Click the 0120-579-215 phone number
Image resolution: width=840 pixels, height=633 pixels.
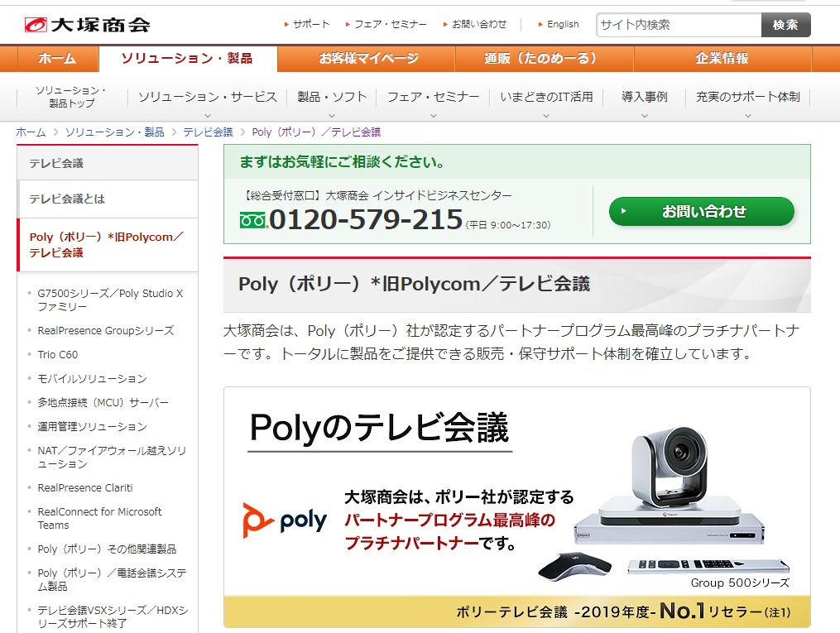click(366, 219)
